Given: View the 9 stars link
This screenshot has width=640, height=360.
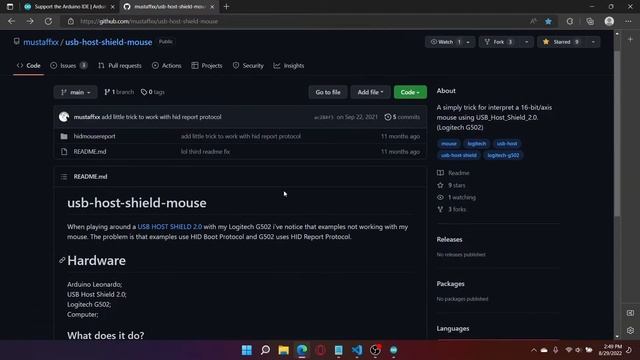Looking at the screenshot, I should click(451, 185).
